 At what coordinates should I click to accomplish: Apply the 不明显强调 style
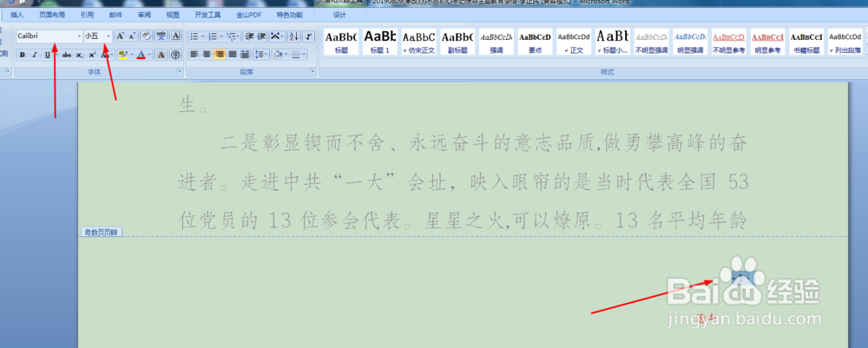point(651,42)
